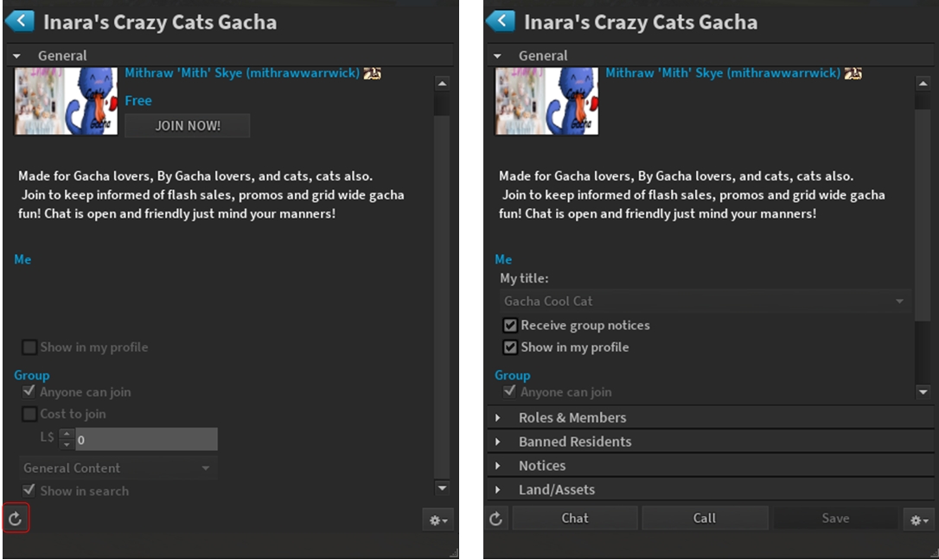Open the gear menu next to Save
939x560 pixels.
pos(917,519)
